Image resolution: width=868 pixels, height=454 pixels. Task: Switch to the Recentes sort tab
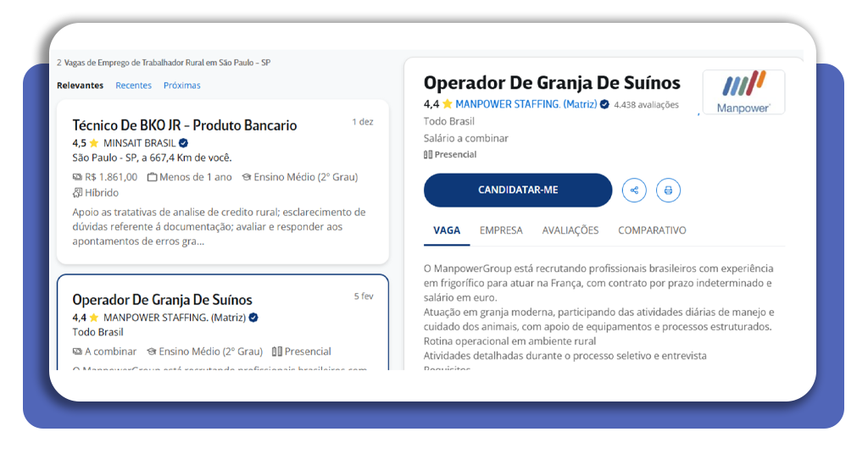133,86
